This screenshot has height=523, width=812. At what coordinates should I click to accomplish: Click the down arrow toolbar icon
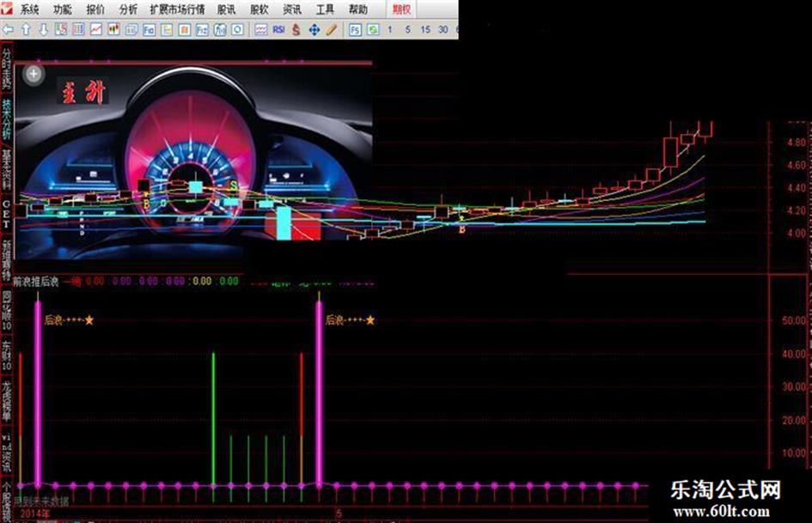(44, 29)
